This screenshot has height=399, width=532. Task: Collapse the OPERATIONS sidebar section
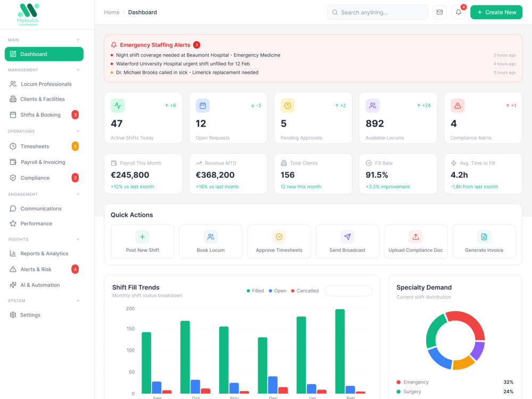point(78,131)
